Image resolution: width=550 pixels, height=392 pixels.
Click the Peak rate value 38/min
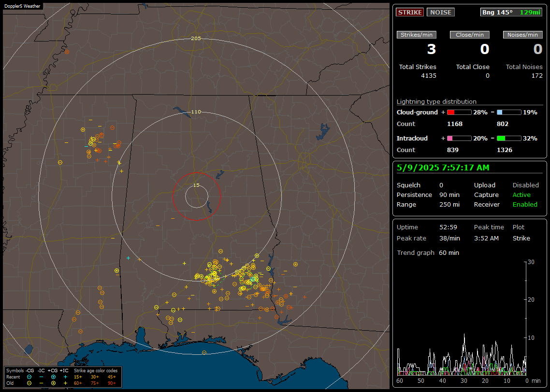click(x=449, y=238)
